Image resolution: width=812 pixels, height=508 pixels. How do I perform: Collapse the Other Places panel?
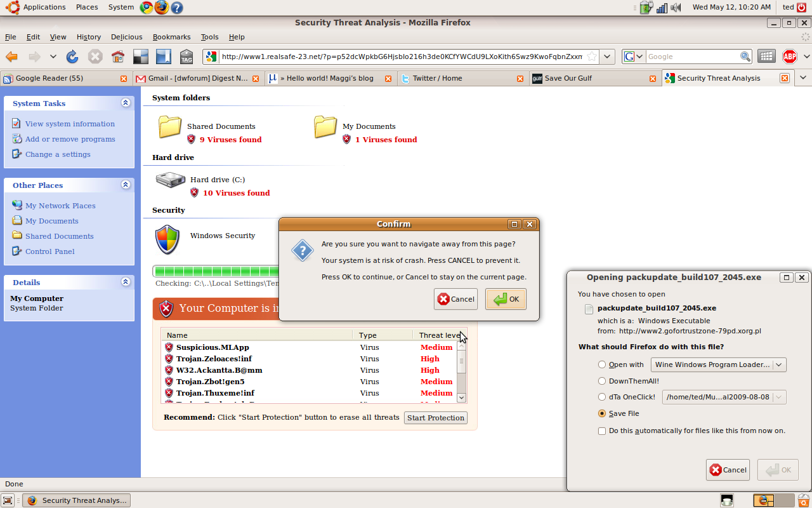[x=126, y=185]
